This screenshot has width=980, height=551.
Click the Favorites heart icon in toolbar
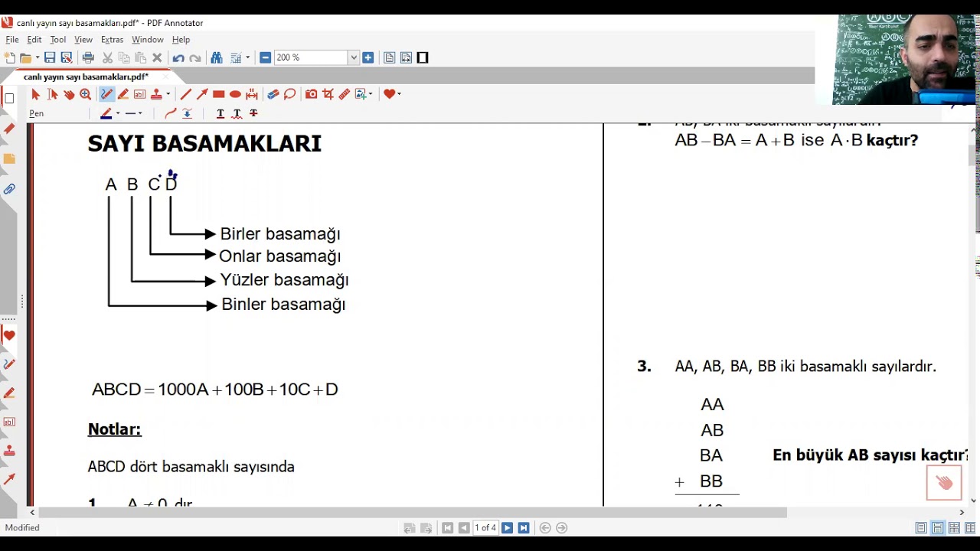(x=389, y=94)
